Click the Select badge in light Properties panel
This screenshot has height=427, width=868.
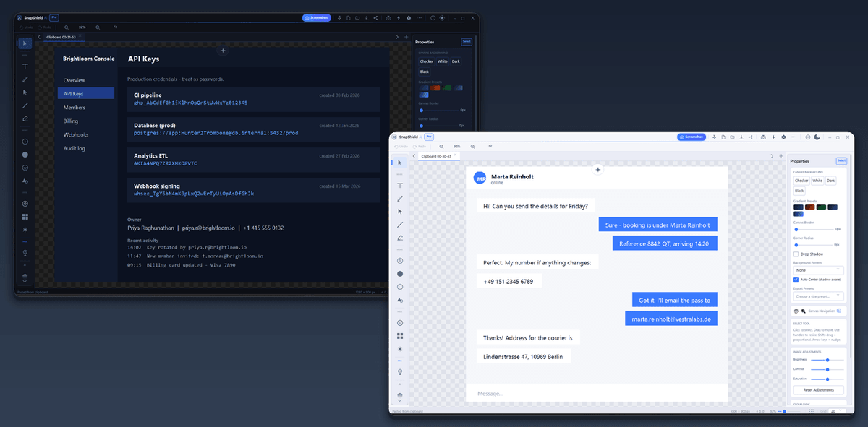tap(841, 161)
